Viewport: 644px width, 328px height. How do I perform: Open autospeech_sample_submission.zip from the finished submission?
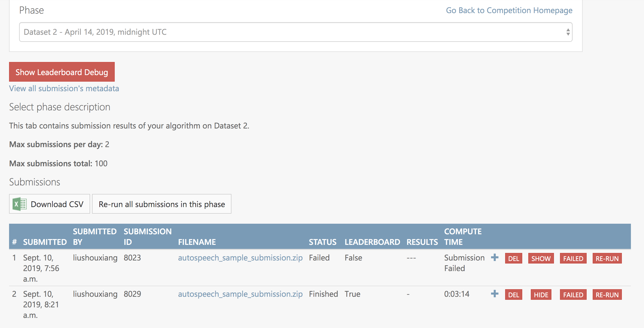[240, 294]
